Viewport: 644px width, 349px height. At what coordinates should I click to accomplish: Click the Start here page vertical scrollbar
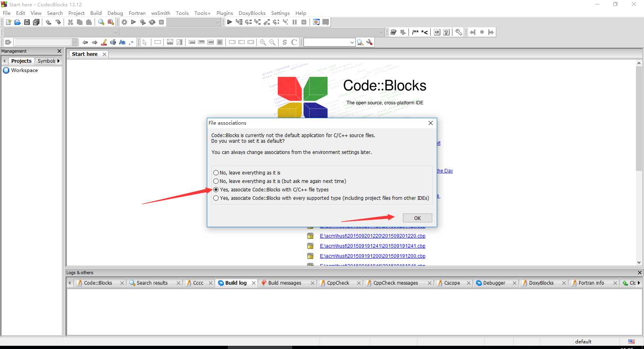639,119
